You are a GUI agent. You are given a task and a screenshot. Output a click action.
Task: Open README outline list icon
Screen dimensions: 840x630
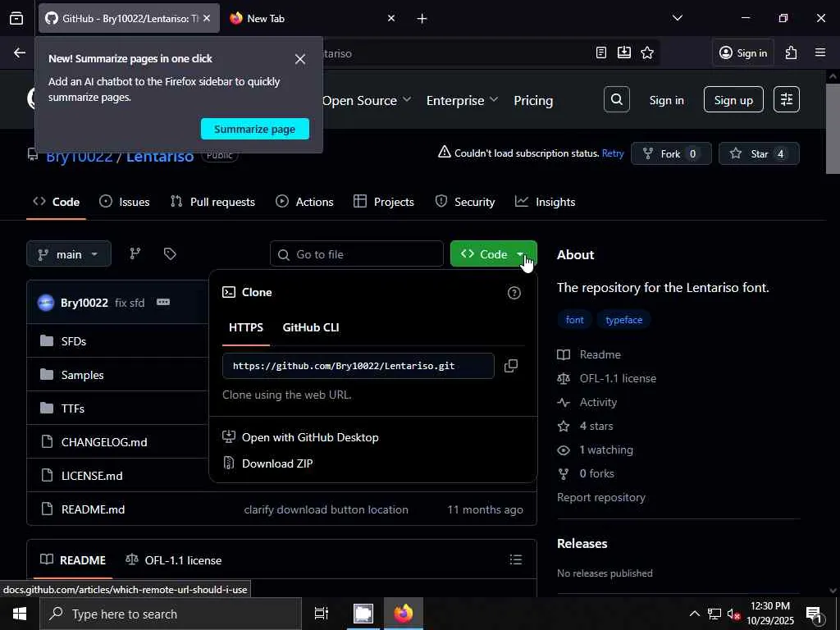(515, 559)
